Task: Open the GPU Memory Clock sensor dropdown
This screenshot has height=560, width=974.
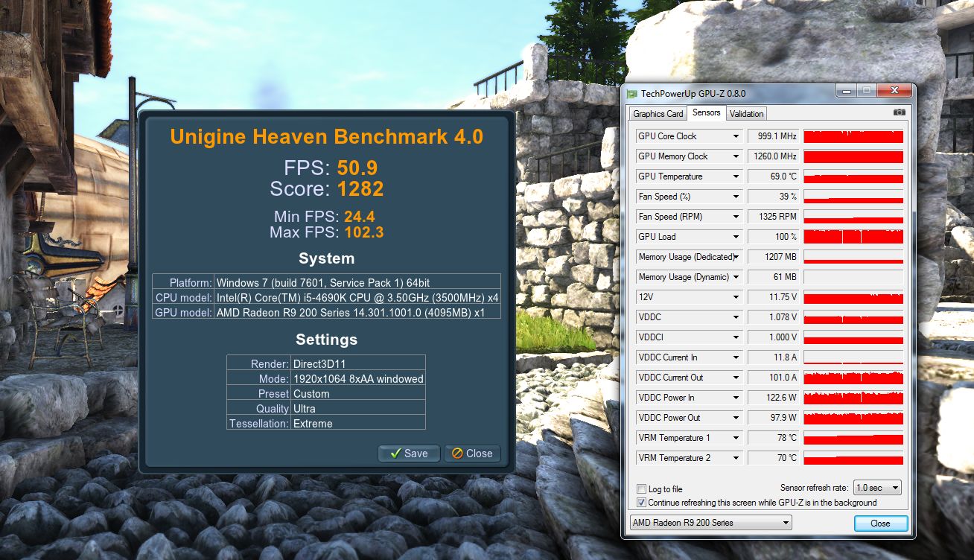Action: coord(736,156)
